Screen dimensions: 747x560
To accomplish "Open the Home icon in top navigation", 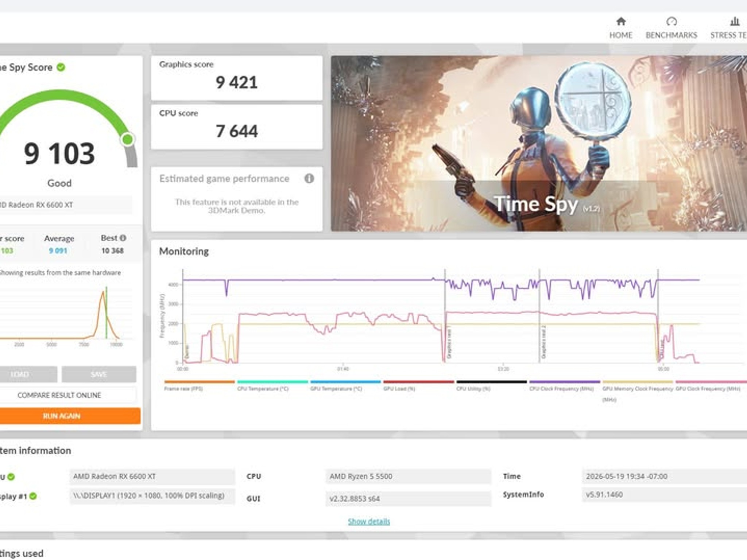I will click(x=621, y=21).
